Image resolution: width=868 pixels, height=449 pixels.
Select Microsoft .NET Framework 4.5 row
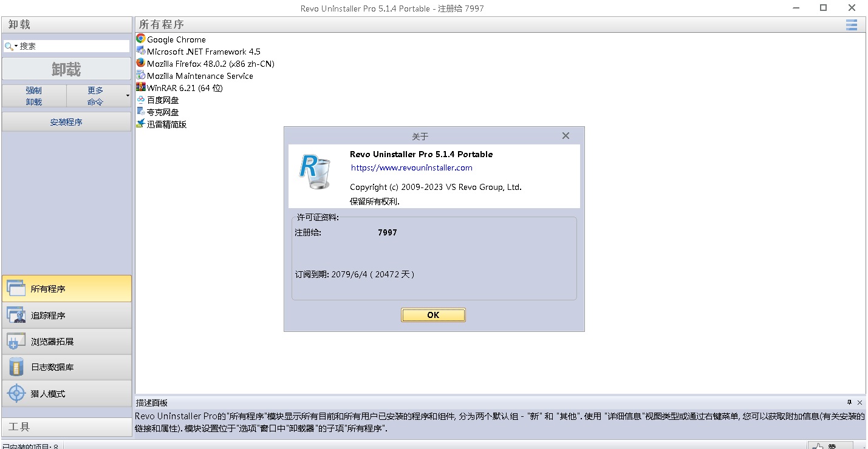pos(203,52)
